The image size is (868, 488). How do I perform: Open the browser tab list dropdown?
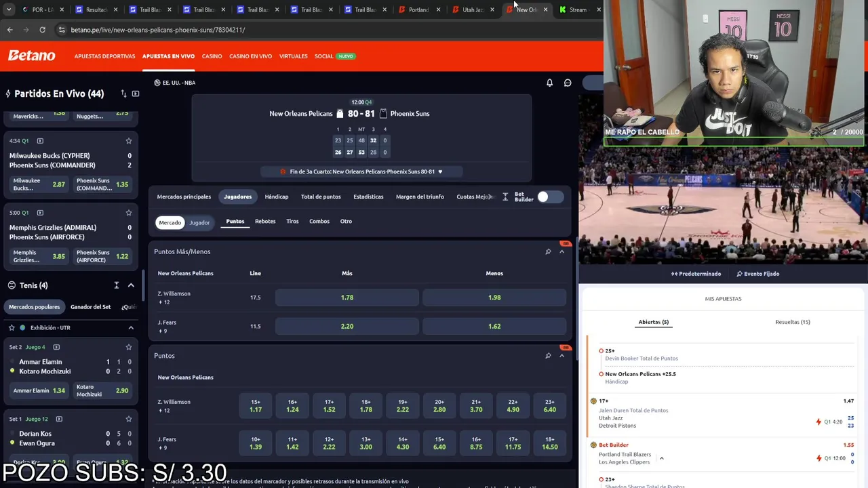pos(8,9)
